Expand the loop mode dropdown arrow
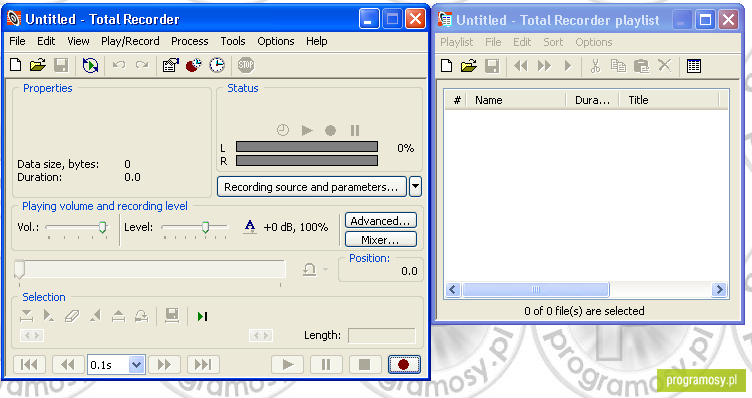Image resolution: width=752 pixels, height=398 pixels. point(326,270)
